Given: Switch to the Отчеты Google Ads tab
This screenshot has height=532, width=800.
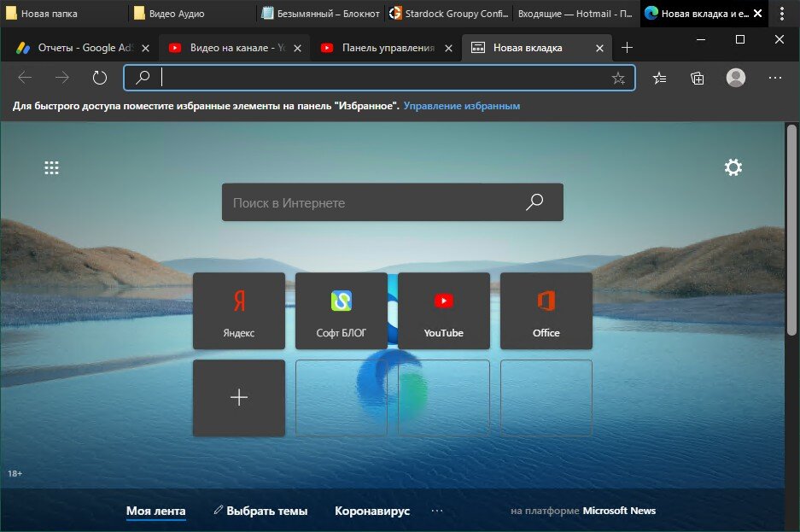Looking at the screenshot, I should (83, 48).
